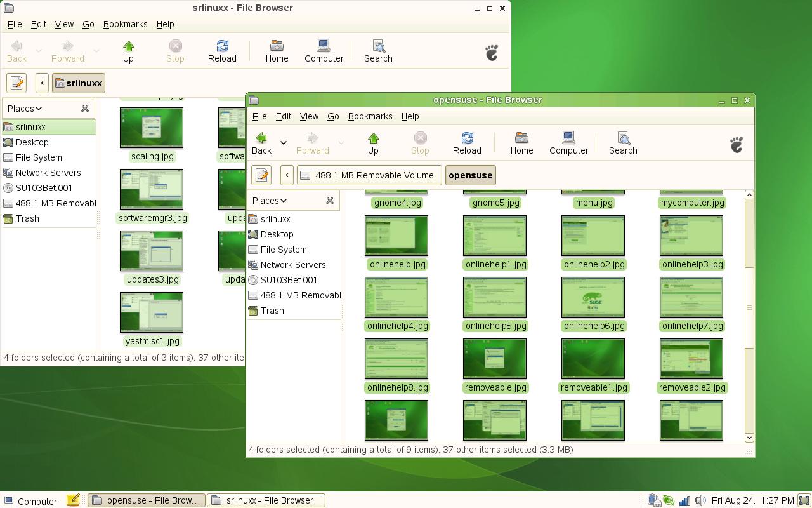812x508 pixels.
Task: Select 488.1 MB Removable in opensuse sidebar
Action: click(x=294, y=295)
